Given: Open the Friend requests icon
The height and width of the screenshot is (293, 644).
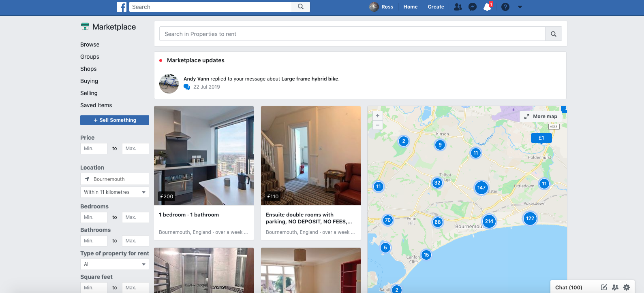Looking at the screenshot, I should click(458, 7).
